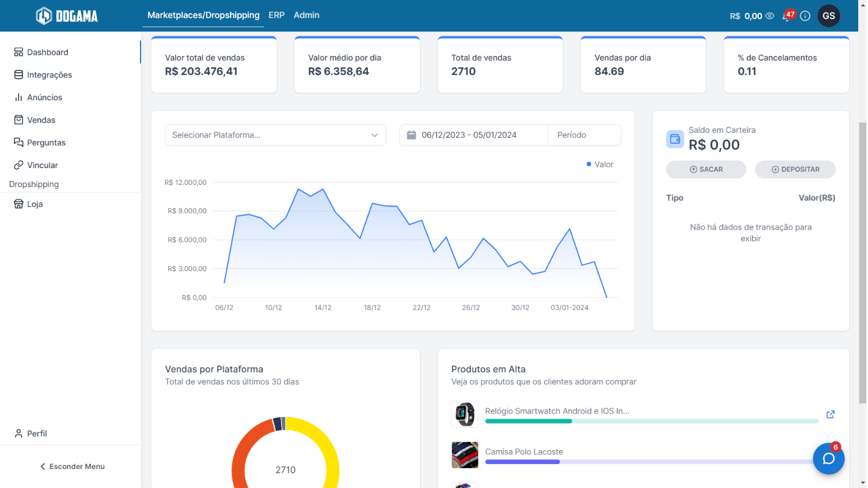
Task: Toggle the Valor series in chart legend
Action: point(599,164)
